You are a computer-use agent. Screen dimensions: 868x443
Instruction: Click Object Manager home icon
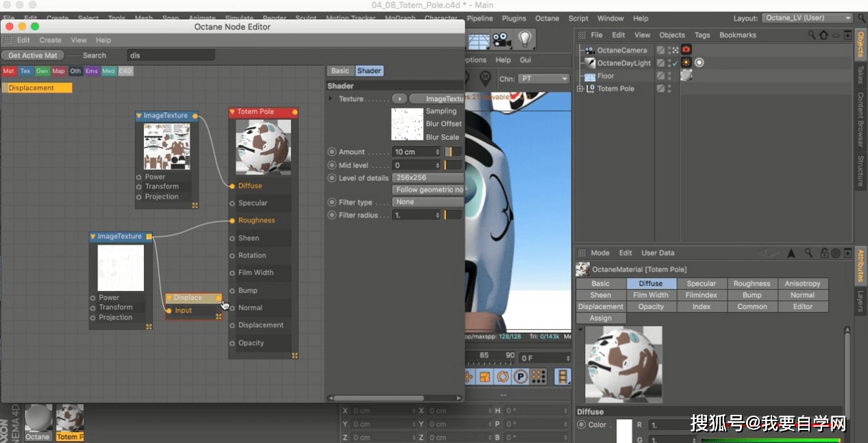click(x=824, y=35)
